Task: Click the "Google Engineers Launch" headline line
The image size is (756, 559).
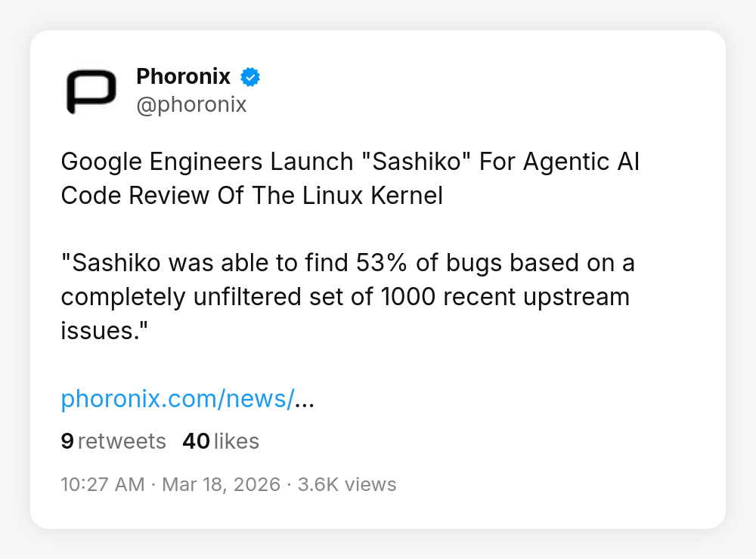Action: (206, 162)
